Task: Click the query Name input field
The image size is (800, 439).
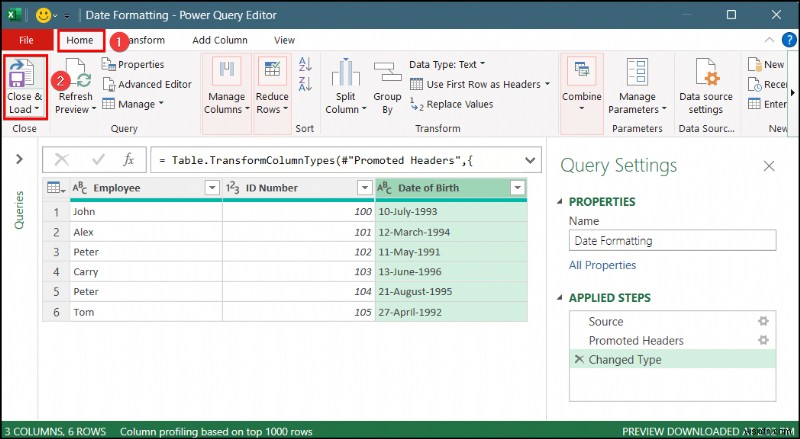Action: 672,240
